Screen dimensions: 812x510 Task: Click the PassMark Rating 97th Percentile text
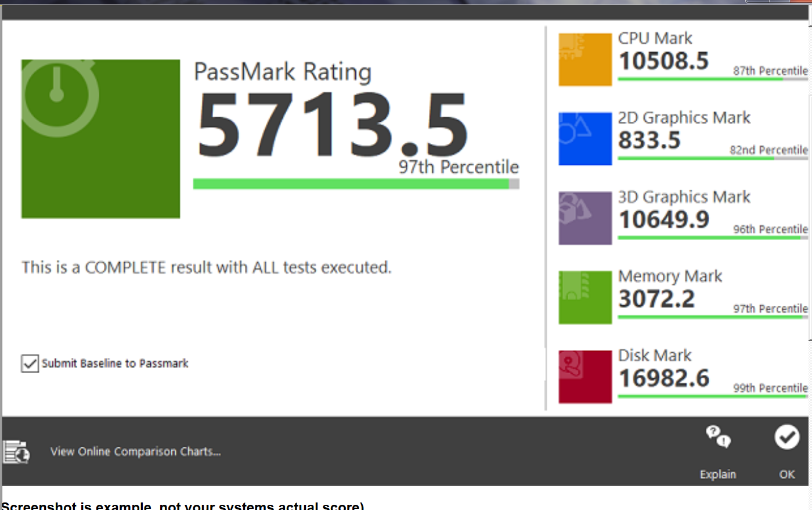coord(459,167)
